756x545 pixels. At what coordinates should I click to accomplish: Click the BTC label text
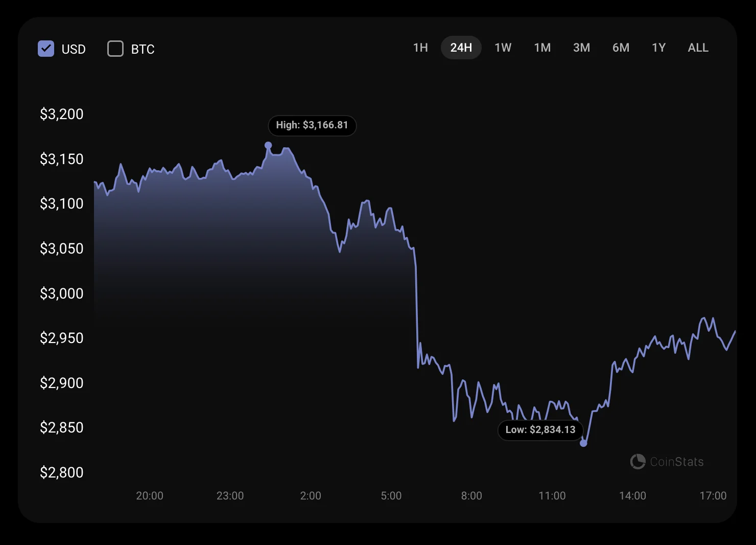pyautogui.click(x=143, y=49)
